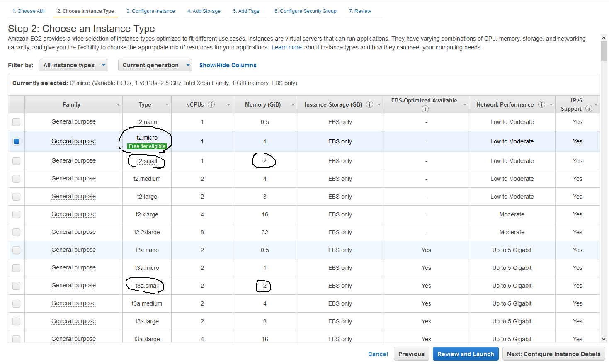The image size is (609, 364).
Task: Select the t2.medium instance checkbox
Action: 16,179
